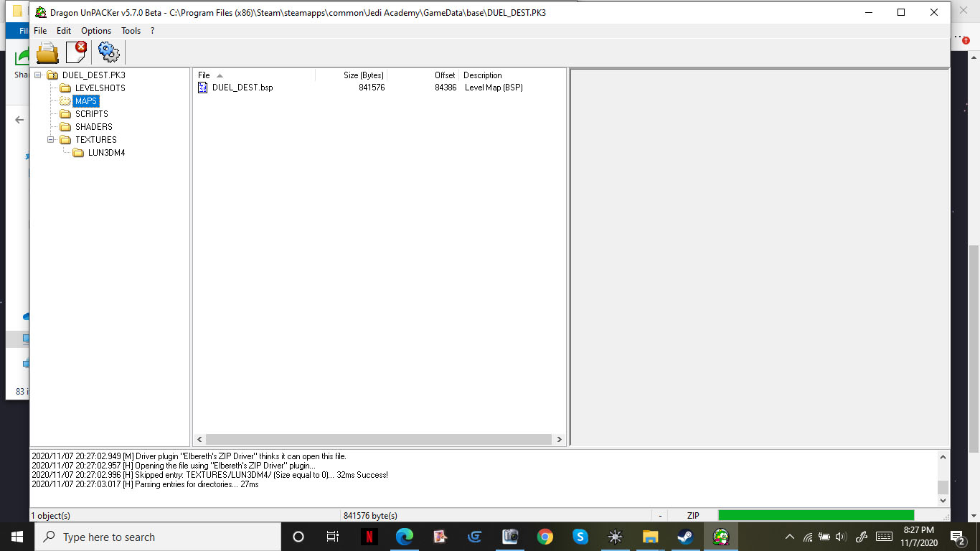980x551 pixels.
Task: Click the SCRIPTS folder icon
Action: (x=65, y=114)
